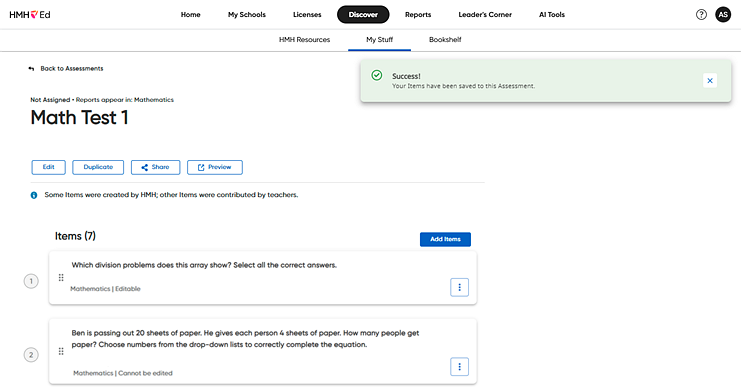Switch to Bookshelf tab
This screenshot has height=390, width=741.
[x=445, y=40]
